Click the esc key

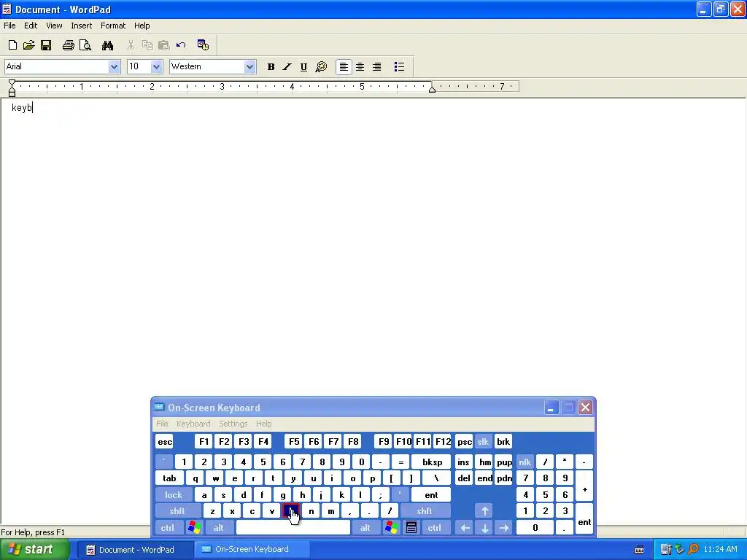tap(165, 441)
